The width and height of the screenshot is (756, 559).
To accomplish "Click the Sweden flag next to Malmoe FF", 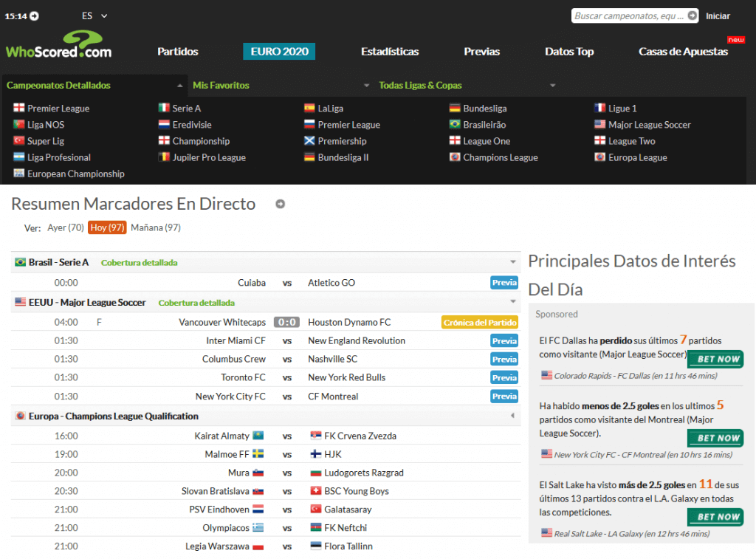I will click(258, 454).
